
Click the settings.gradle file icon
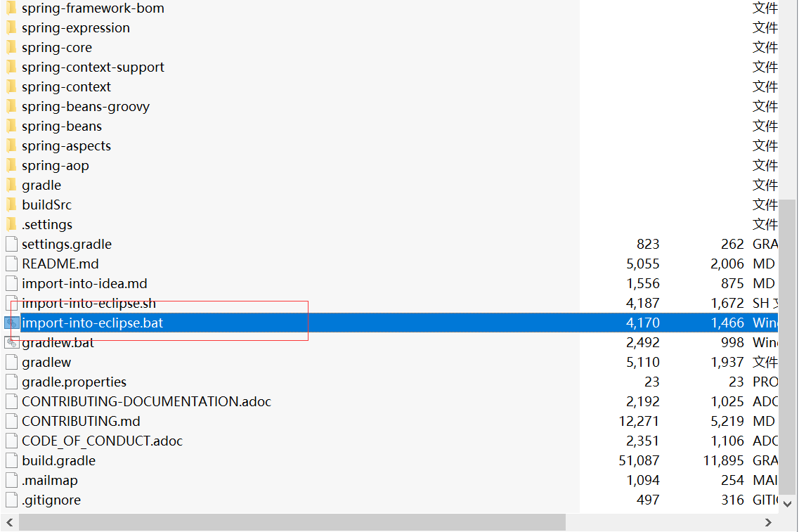(x=11, y=245)
